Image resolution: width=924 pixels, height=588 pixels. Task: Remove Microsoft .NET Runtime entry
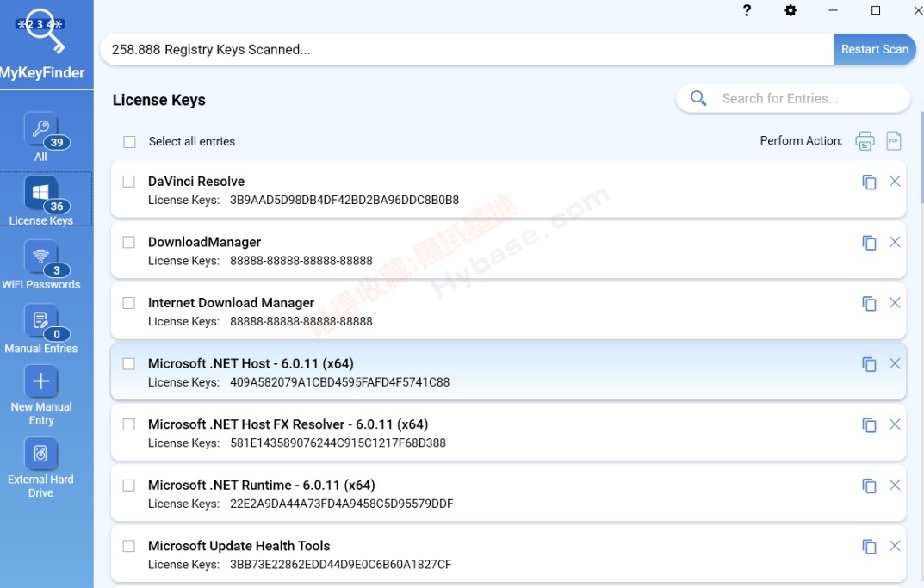[895, 485]
